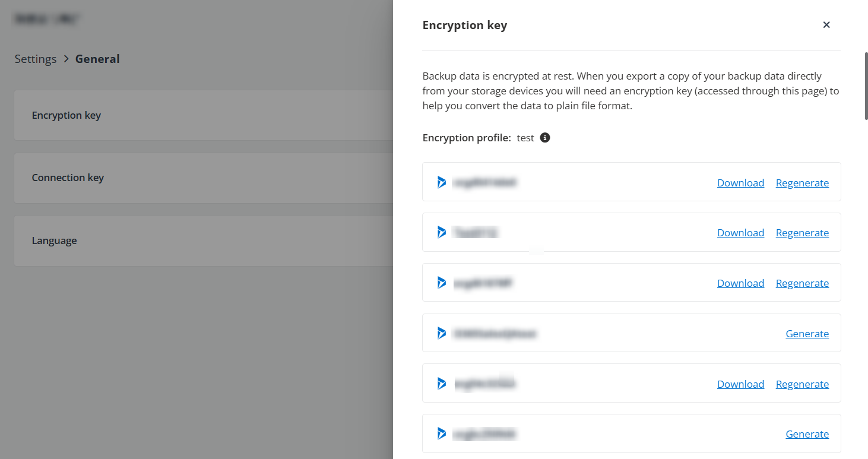The width and height of the screenshot is (868, 459).
Task: Select the device icon in the third key row
Action: (x=441, y=283)
